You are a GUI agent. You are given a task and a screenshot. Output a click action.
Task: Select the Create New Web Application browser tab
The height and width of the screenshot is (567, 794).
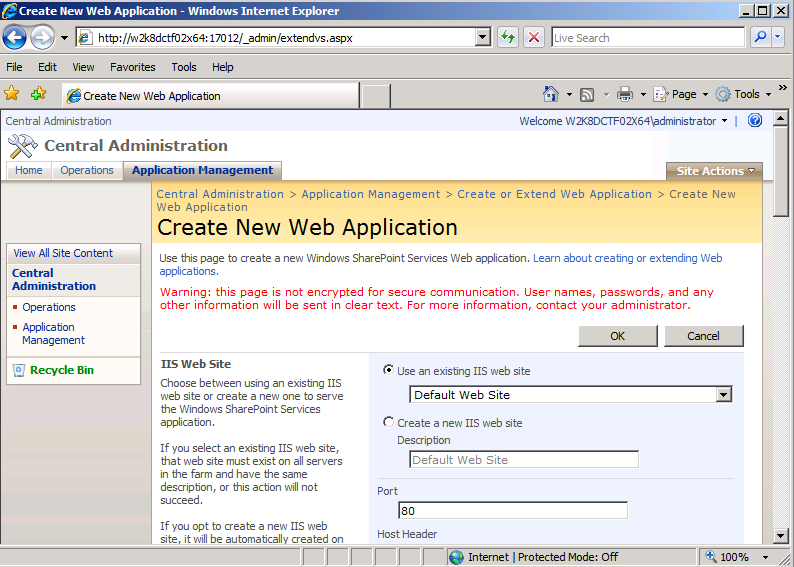(x=211, y=96)
